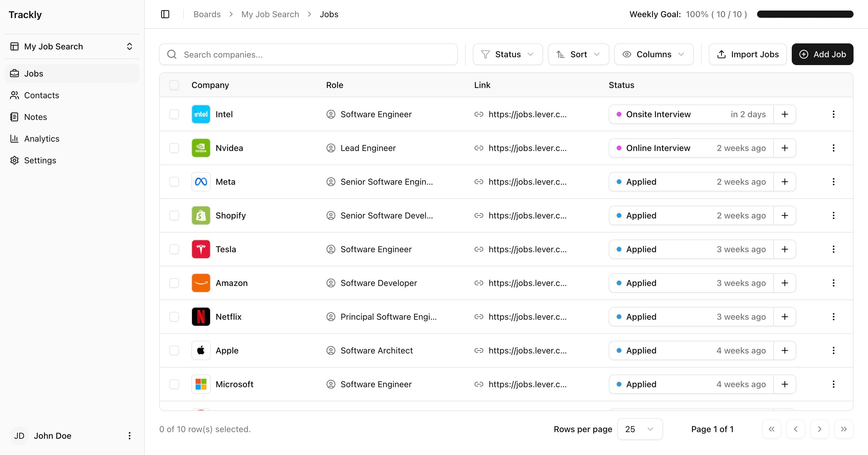Open Analytics in the sidebar
The image size is (868, 455).
(x=72, y=139)
